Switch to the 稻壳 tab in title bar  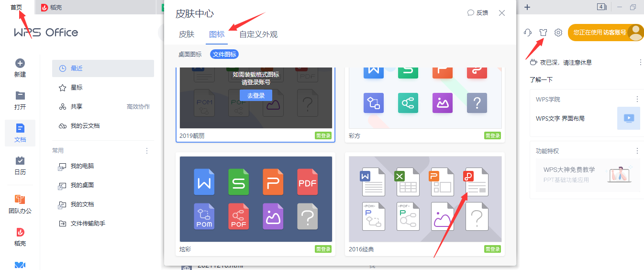[52, 7]
